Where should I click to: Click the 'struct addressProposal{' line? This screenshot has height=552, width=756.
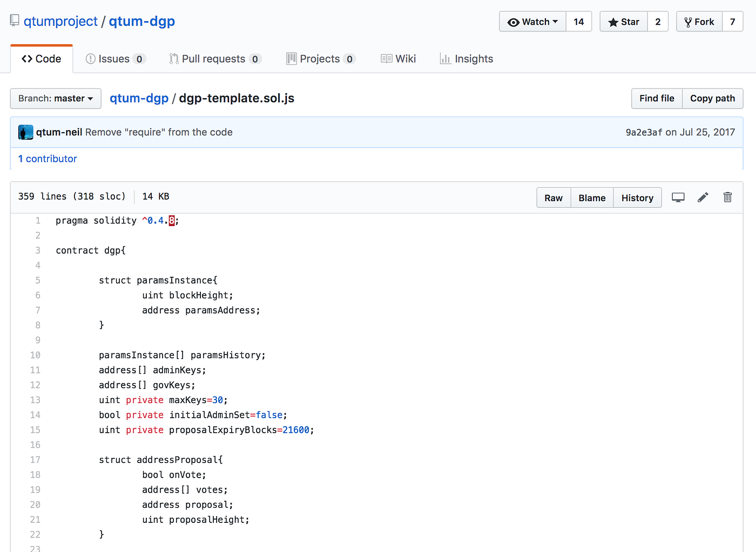tap(161, 460)
